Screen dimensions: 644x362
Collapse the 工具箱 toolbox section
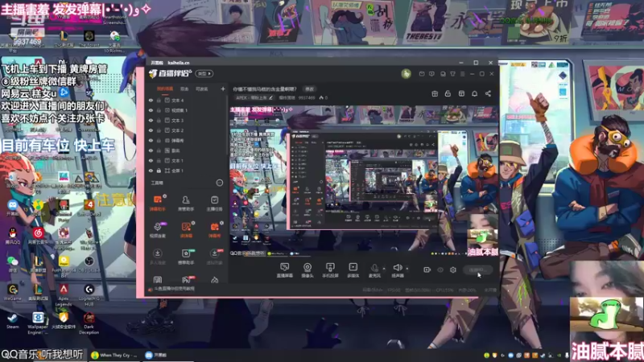tap(219, 183)
